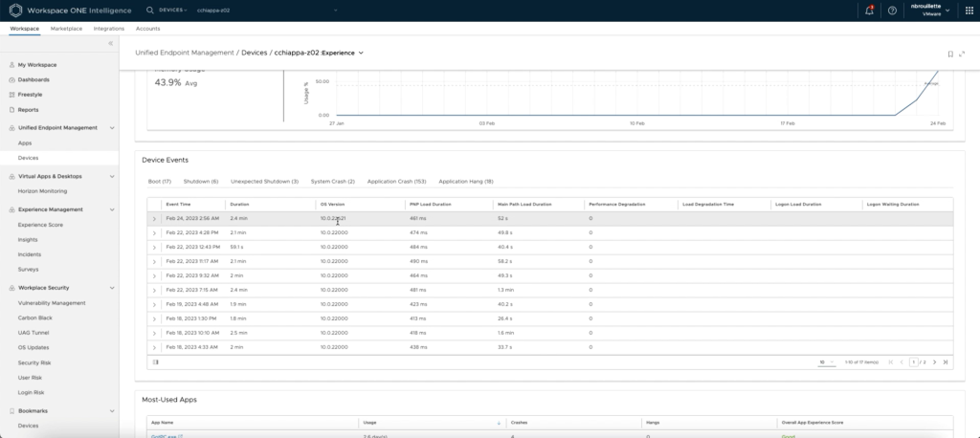
Task: Click the search magnifier icon
Action: (150, 10)
